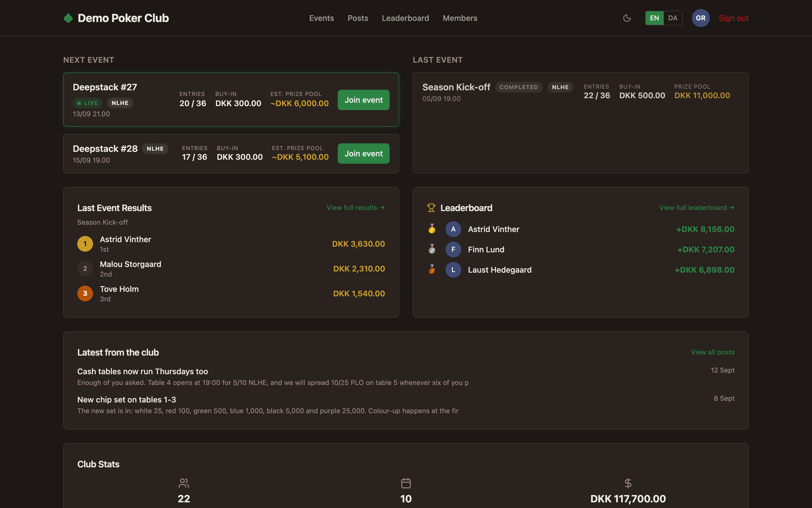
Task: Join the Deepstack #27 event
Action: click(x=363, y=100)
